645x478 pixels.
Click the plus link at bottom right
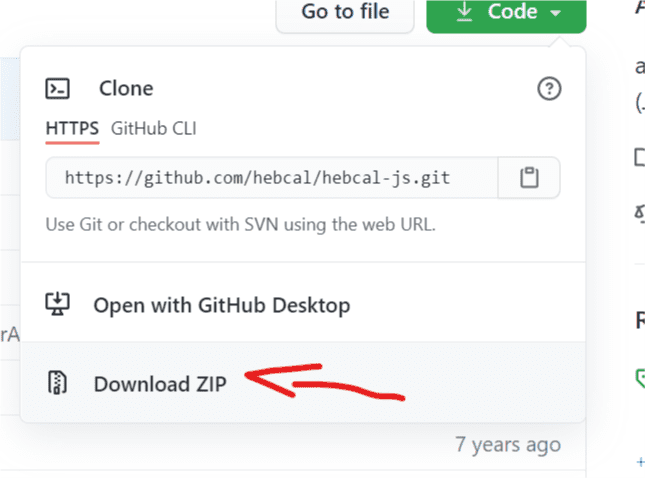click(640, 462)
